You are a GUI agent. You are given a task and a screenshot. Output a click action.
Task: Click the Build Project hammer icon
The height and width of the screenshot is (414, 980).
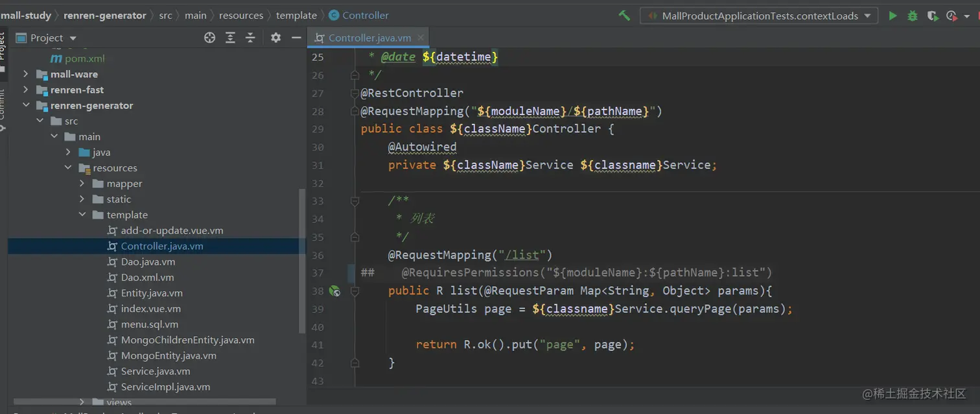point(624,16)
